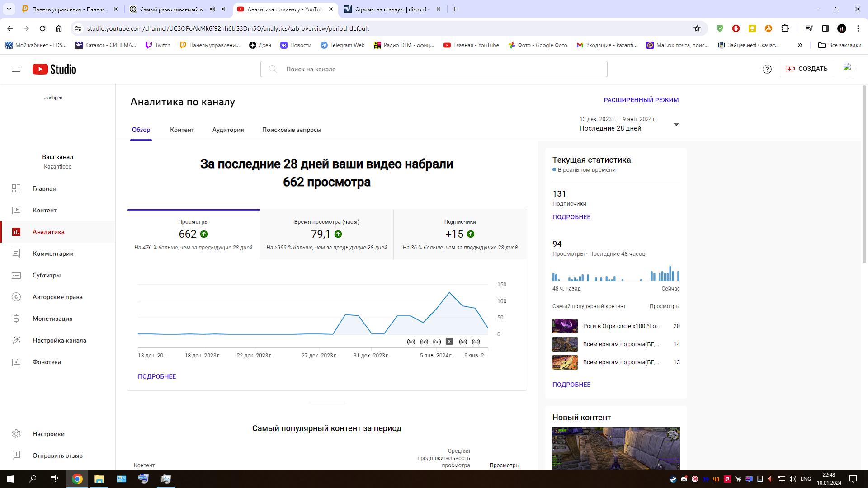
Task: Click the chart marker labeled 3
Action: tap(449, 342)
